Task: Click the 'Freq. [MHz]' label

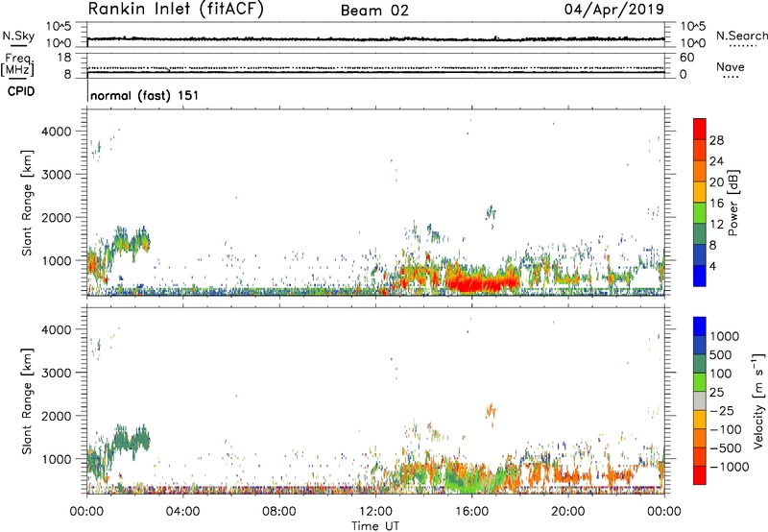Action: tap(17, 64)
